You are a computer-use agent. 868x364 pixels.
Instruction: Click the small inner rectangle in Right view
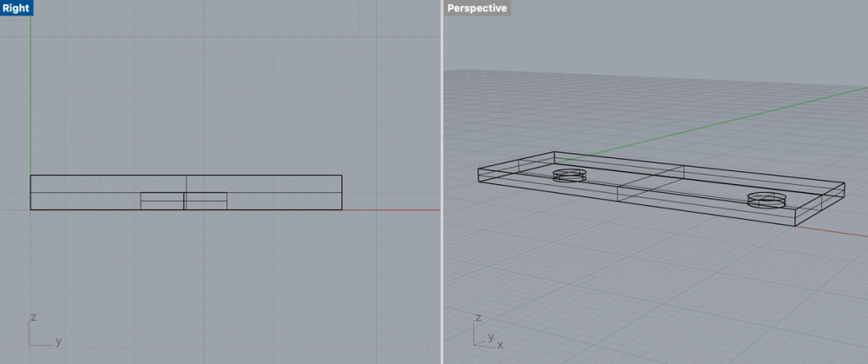point(184,202)
